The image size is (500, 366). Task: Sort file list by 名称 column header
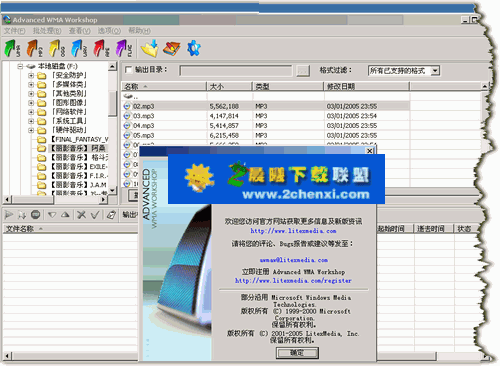(164, 87)
